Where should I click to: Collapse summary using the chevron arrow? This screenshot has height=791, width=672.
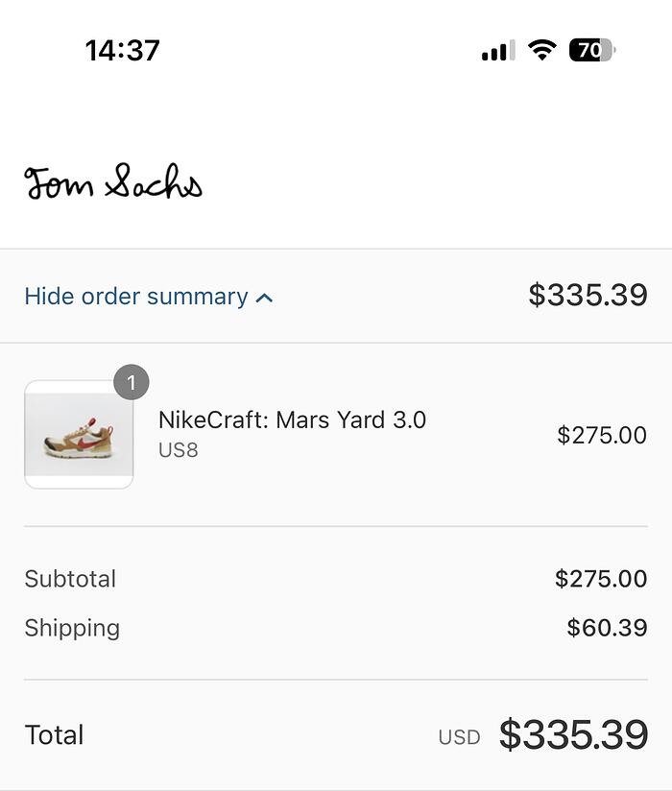pyautogui.click(x=265, y=298)
